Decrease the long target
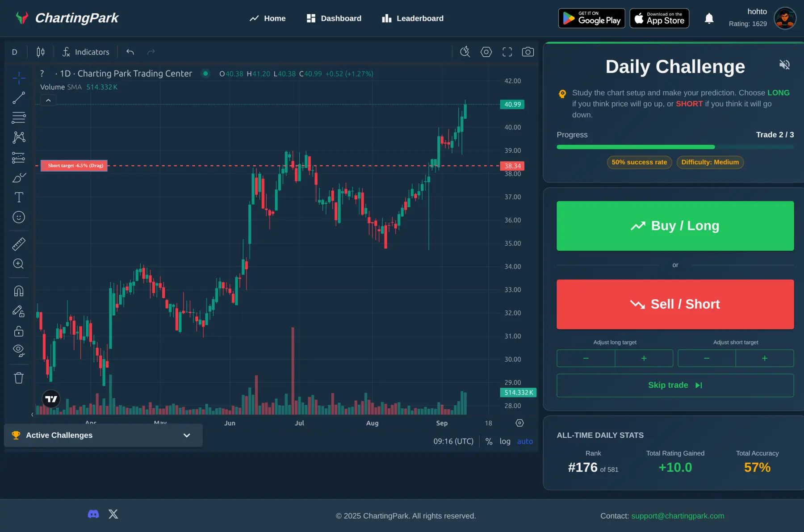 click(x=586, y=358)
